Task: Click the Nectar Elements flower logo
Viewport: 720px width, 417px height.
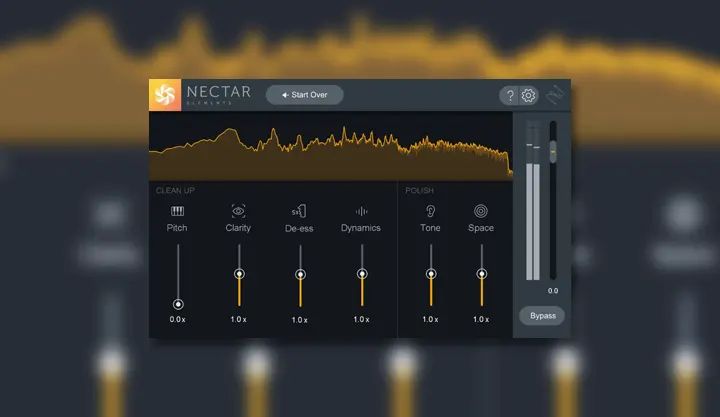Action: pyautogui.click(x=165, y=95)
